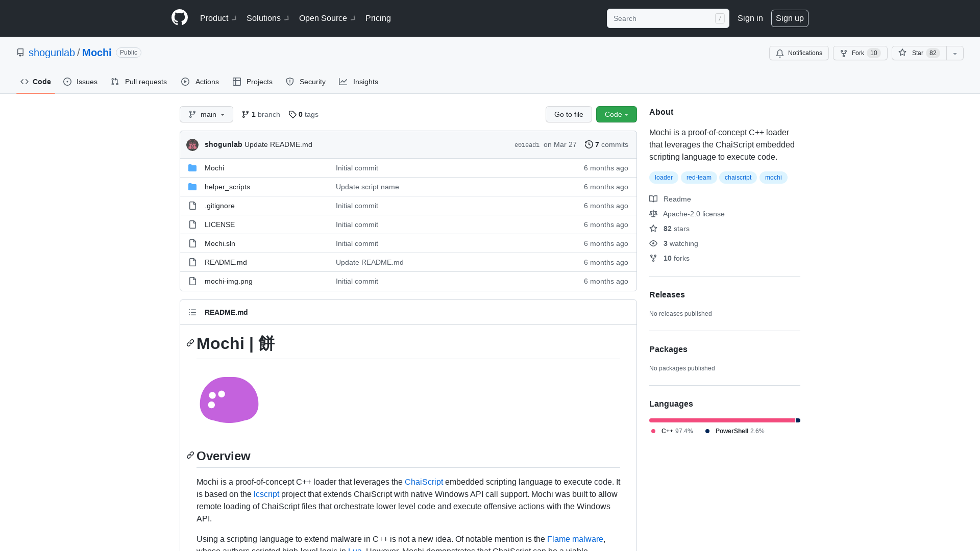This screenshot has height=551, width=980.
Task: Open the Open Source dropdown menu
Action: pos(327,18)
